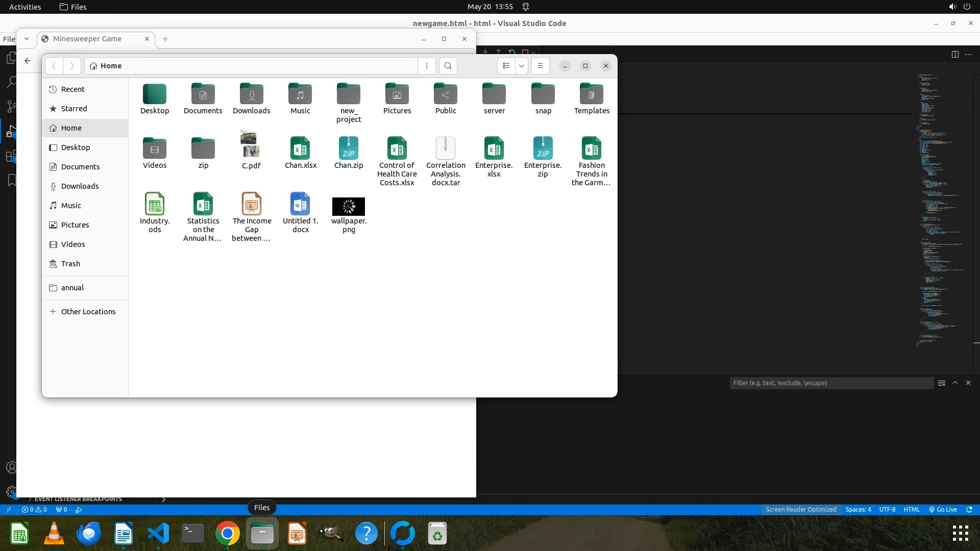
Task: Toggle the Starred sidebar entry
Action: 73,109
